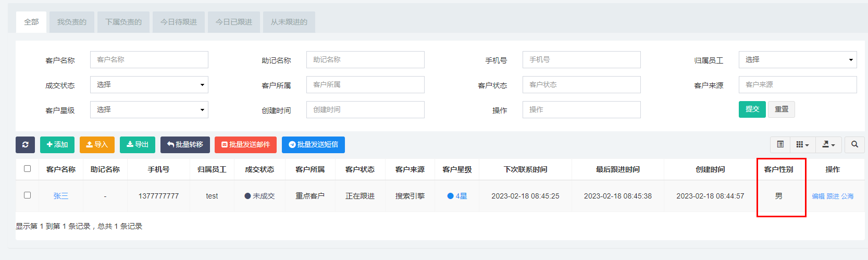Click the 最后跟进时间 column header
This screenshot has width=868, height=260.
618,169
